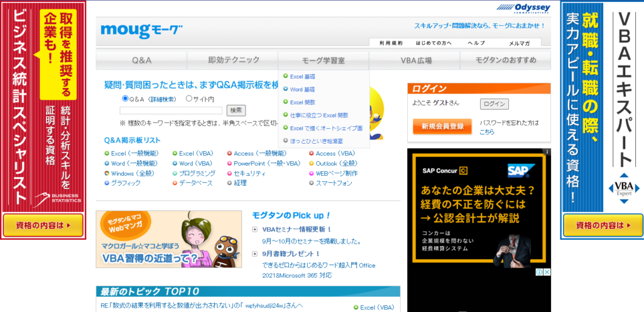
Task: Open the 経理 board link
Action: click(x=240, y=183)
